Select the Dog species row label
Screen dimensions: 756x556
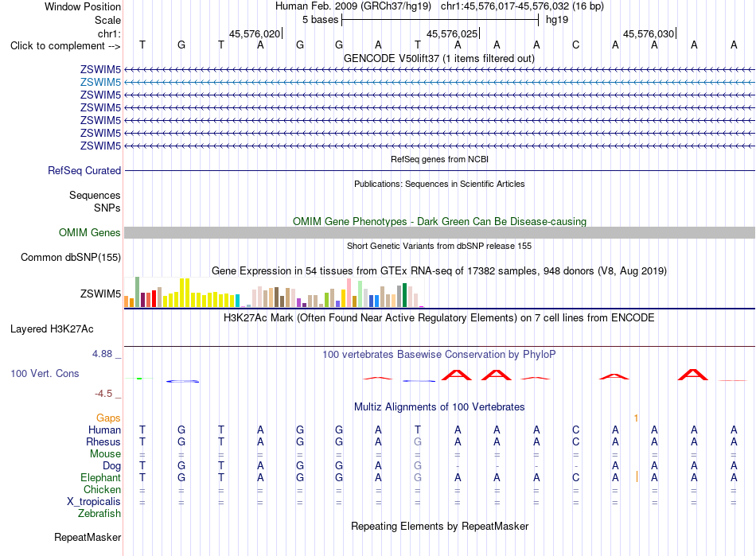click(x=112, y=466)
